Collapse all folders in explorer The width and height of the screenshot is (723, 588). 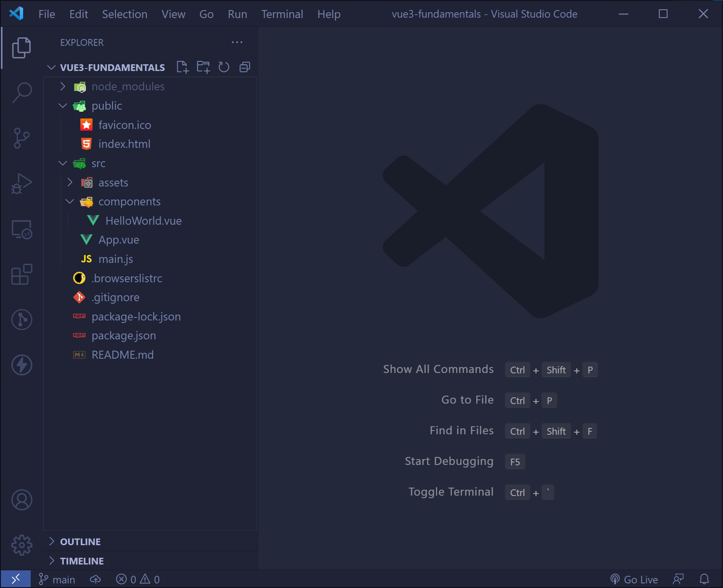coord(245,67)
